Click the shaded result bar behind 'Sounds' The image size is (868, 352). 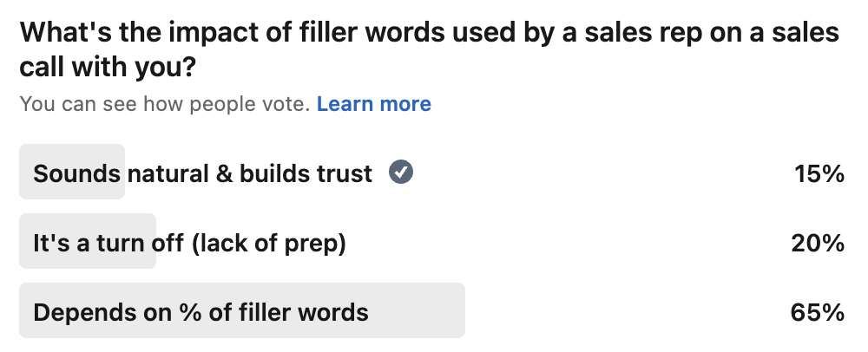pyautogui.click(x=72, y=172)
